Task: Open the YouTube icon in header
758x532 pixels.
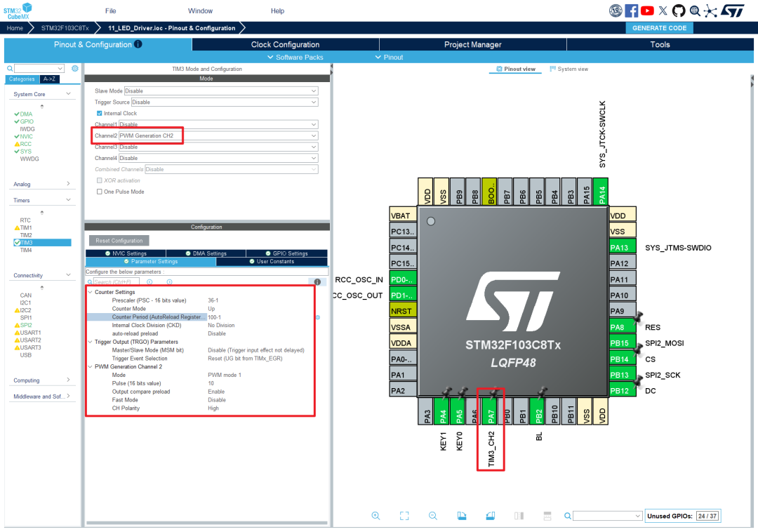Action: [647, 11]
